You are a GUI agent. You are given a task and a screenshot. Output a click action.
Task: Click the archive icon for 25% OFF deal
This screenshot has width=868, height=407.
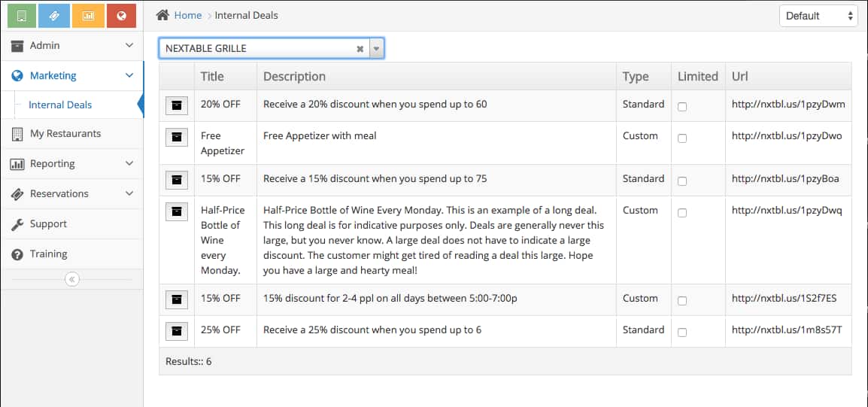click(176, 331)
